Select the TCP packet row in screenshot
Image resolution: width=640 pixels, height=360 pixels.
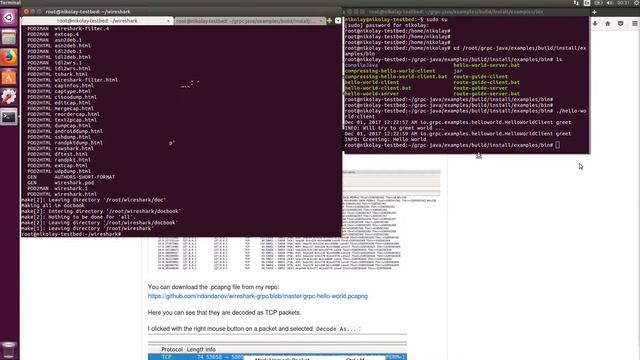(x=277, y=357)
